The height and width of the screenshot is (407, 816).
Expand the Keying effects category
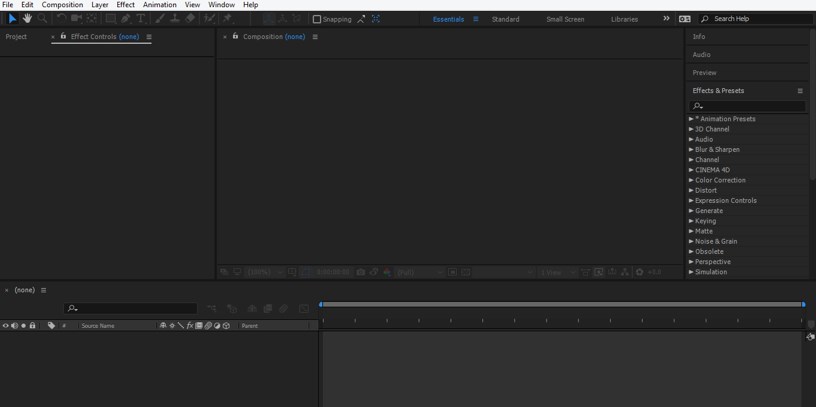click(691, 221)
